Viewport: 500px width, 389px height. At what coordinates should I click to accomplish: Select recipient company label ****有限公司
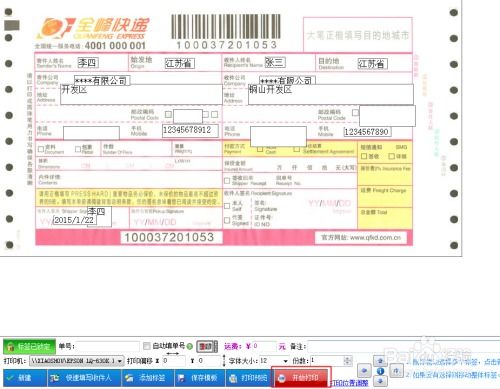287,80
